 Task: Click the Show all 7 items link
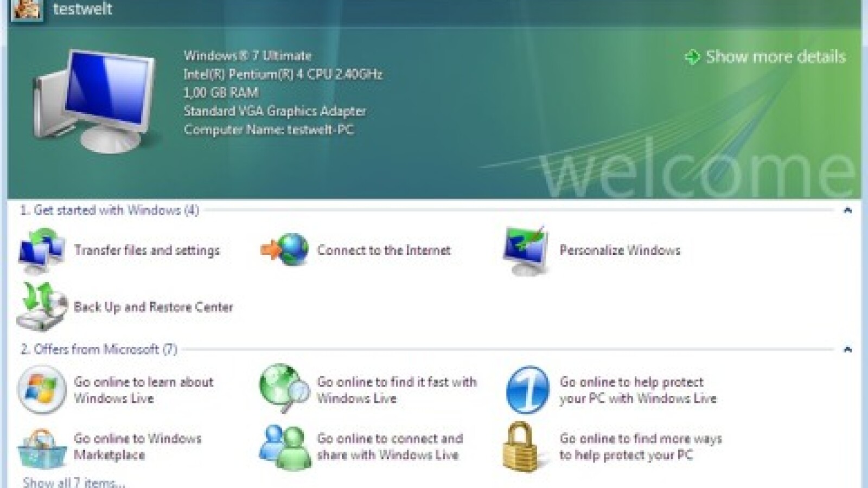pyautogui.click(x=74, y=482)
